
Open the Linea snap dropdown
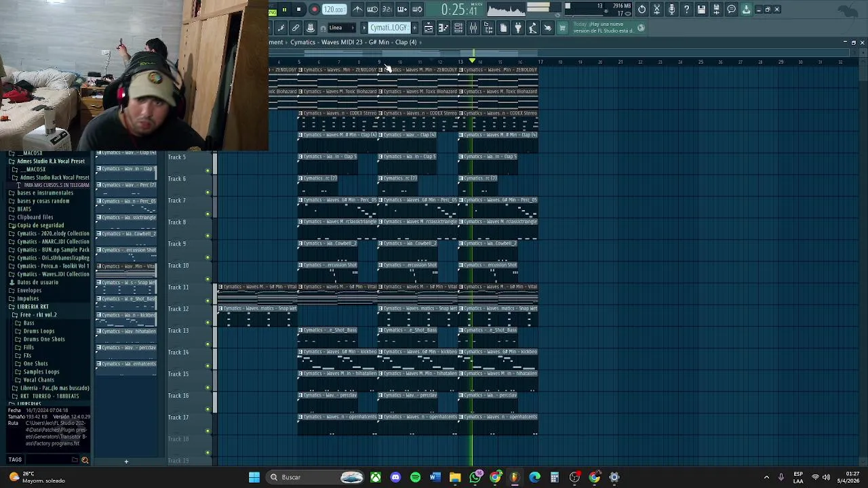coord(340,28)
